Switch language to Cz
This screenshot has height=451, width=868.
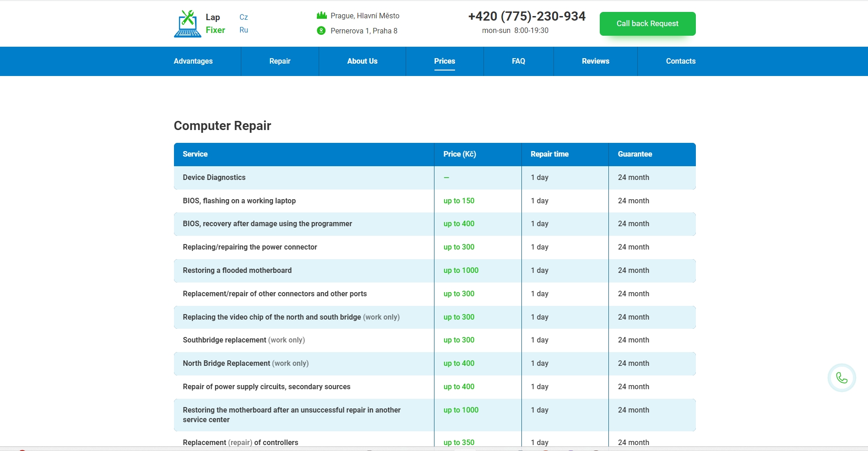click(x=244, y=17)
